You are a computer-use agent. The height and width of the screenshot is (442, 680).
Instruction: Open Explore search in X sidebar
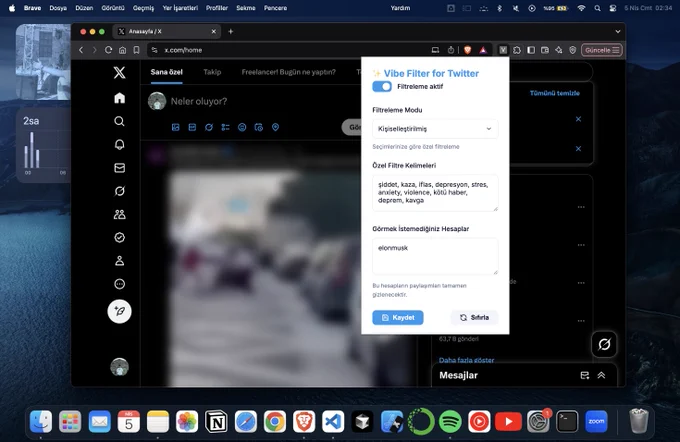(x=120, y=121)
